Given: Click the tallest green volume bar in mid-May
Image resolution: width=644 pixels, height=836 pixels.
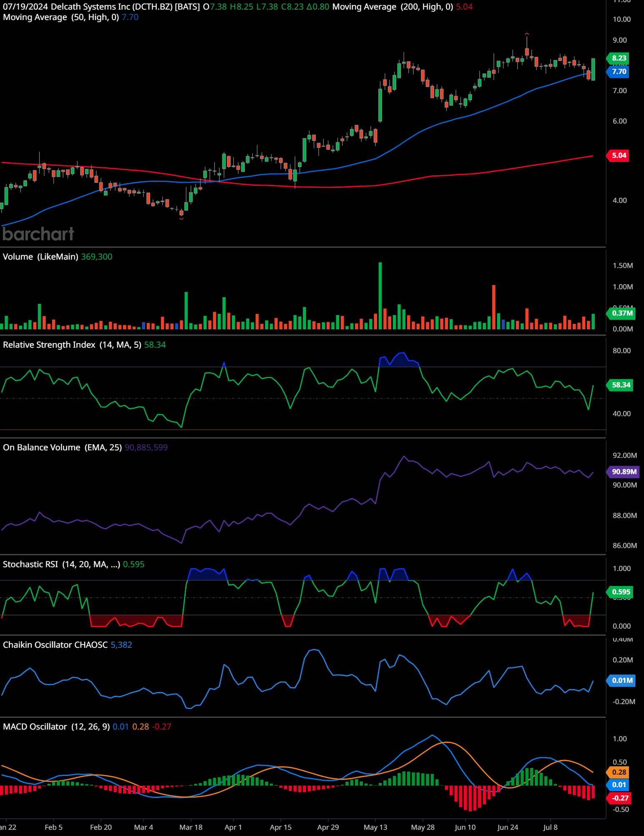Looking at the screenshot, I should (380, 296).
